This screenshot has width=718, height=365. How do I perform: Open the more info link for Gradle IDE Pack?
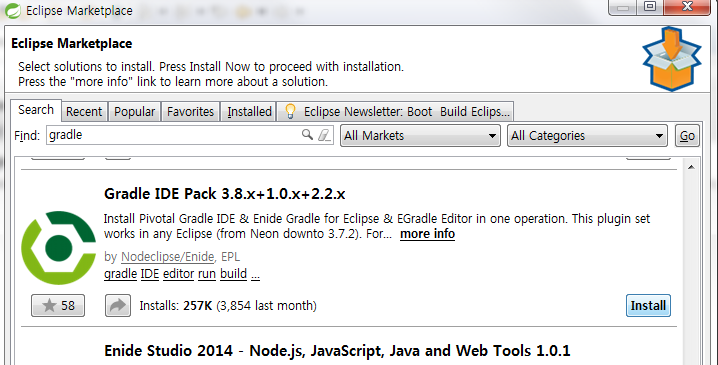pos(427,234)
